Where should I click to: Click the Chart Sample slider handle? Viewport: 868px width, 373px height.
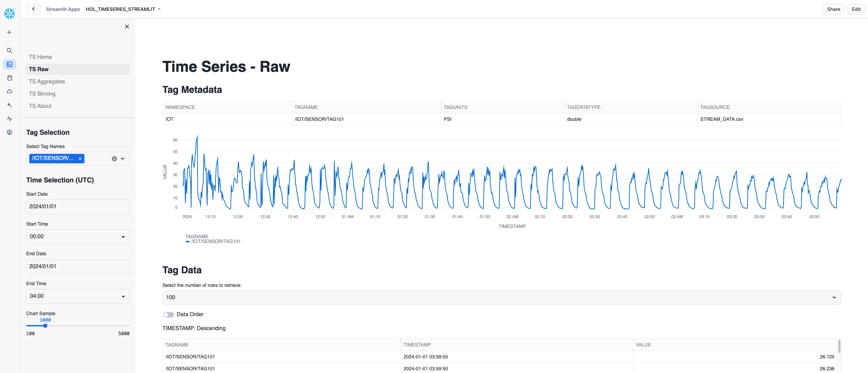[x=45, y=326]
